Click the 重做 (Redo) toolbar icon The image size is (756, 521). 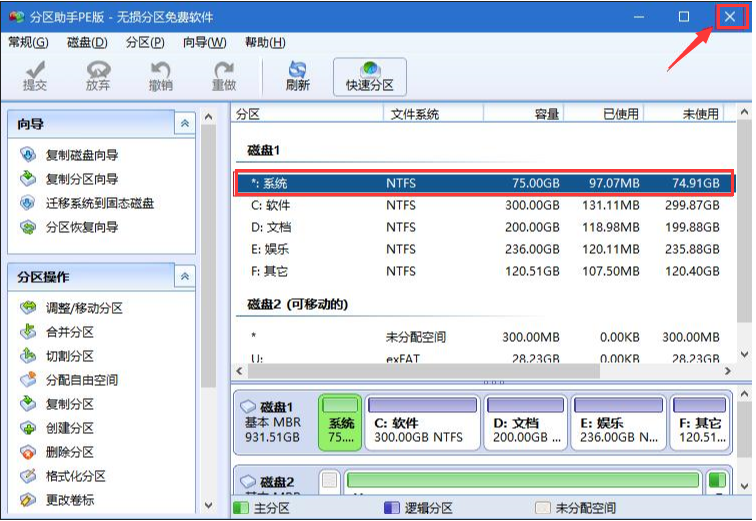click(224, 76)
